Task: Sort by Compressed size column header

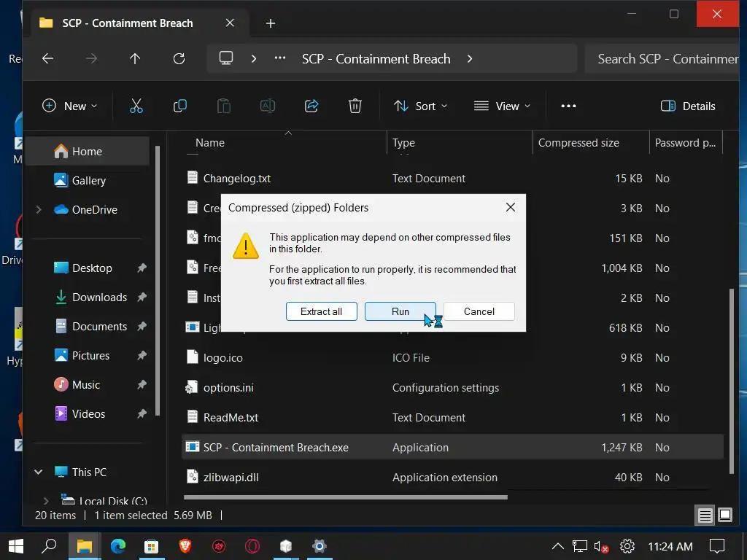Action: pos(591,143)
